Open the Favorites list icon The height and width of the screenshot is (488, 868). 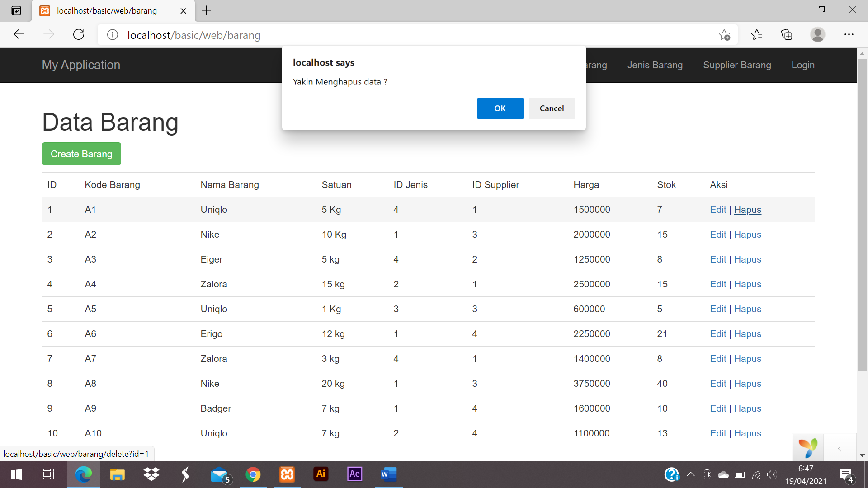click(756, 35)
